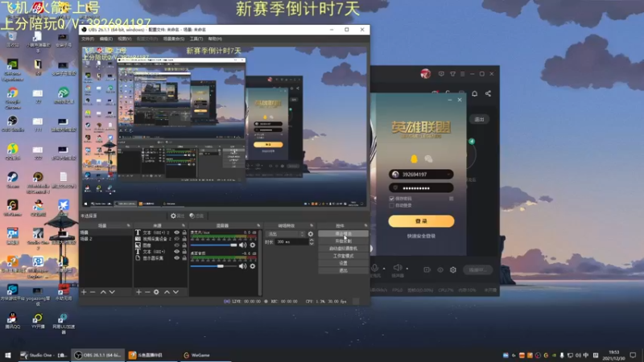This screenshot has width=644, height=362.
Task: Open the 帮助(H) menu in OBS
Action: coord(215,39)
